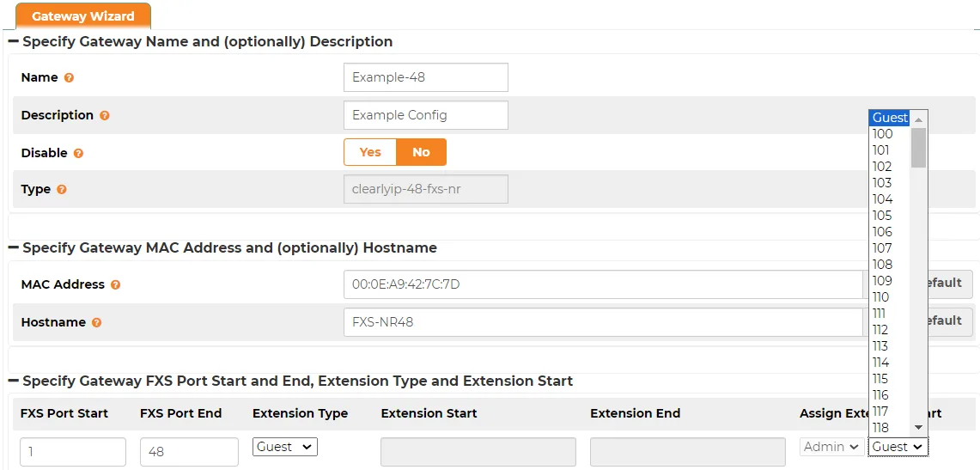View help for the Type field
The height and width of the screenshot is (470, 980).
[x=61, y=189]
